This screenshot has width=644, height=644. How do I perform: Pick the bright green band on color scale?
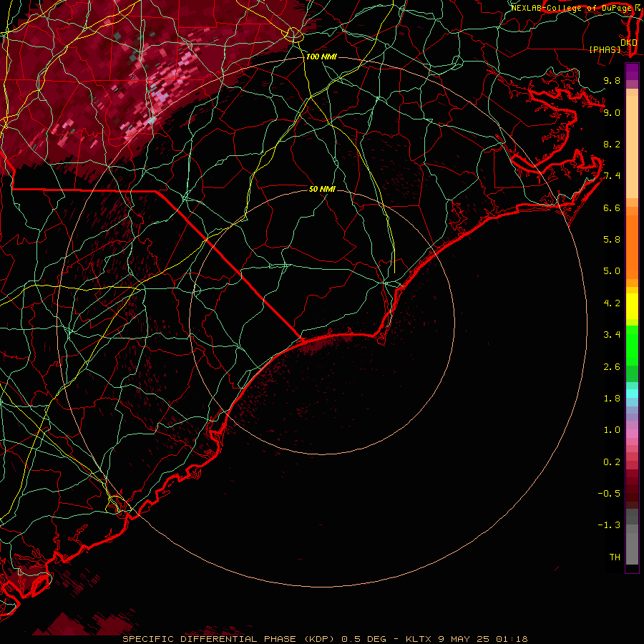point(632,345)
